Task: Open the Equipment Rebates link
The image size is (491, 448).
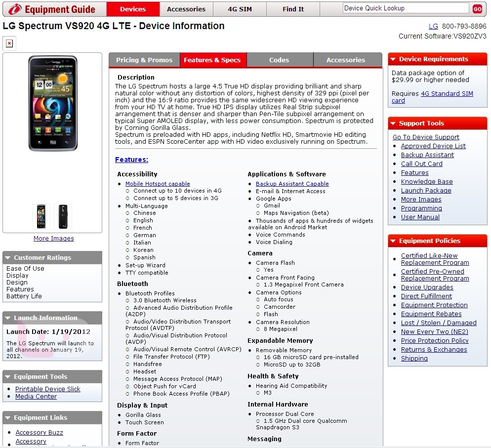Action: [431, 314]
